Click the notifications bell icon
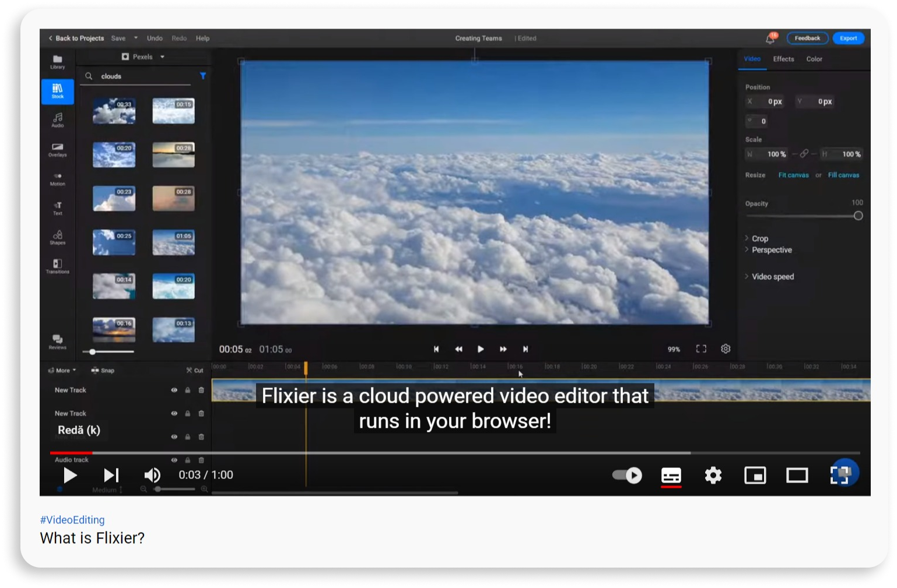 coord(770,38)
